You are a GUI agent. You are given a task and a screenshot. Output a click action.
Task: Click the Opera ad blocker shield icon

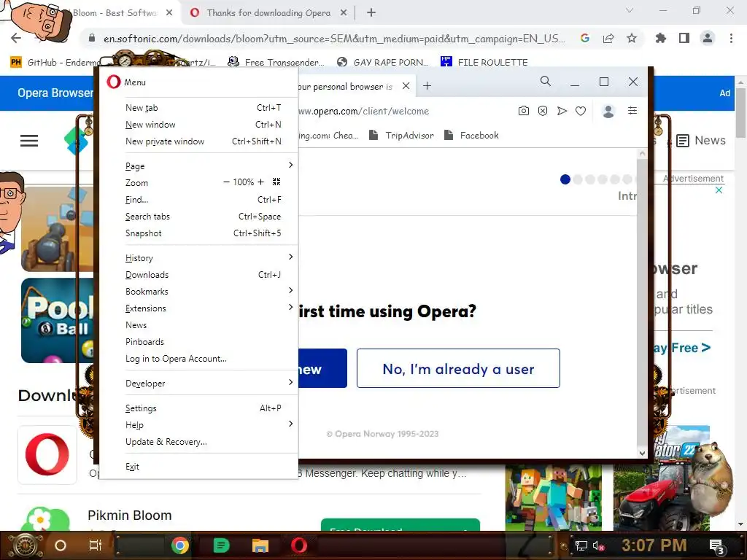pos(543,111)
